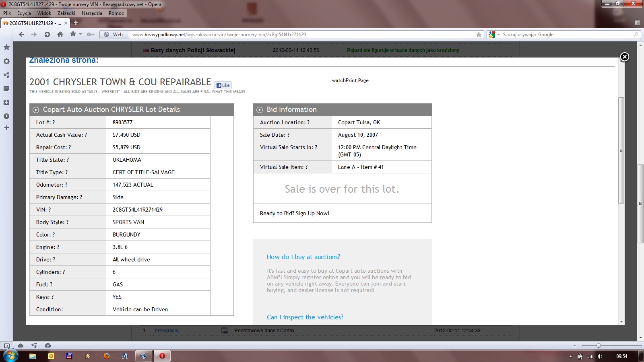This screenshot has width=644, height=362.
Task: Close the popup overlay with the round X button
Action: 625,57
